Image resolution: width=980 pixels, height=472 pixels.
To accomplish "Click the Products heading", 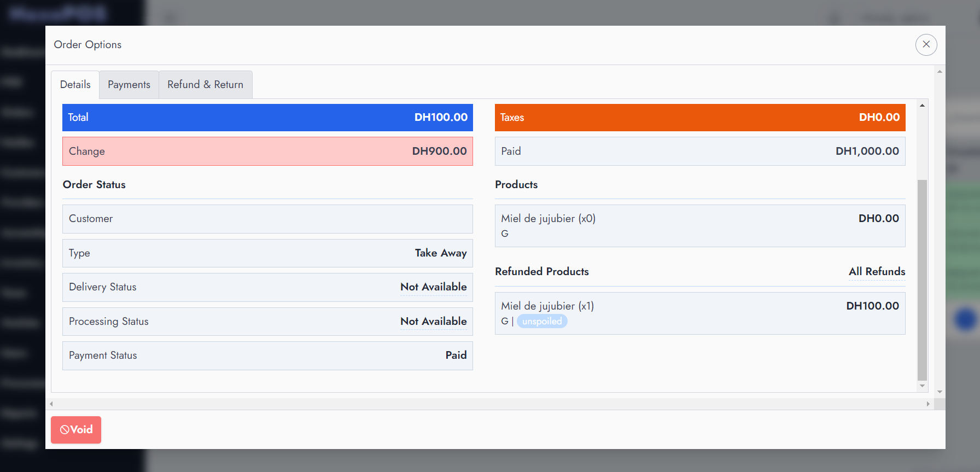I will click(x=516, y=185).
